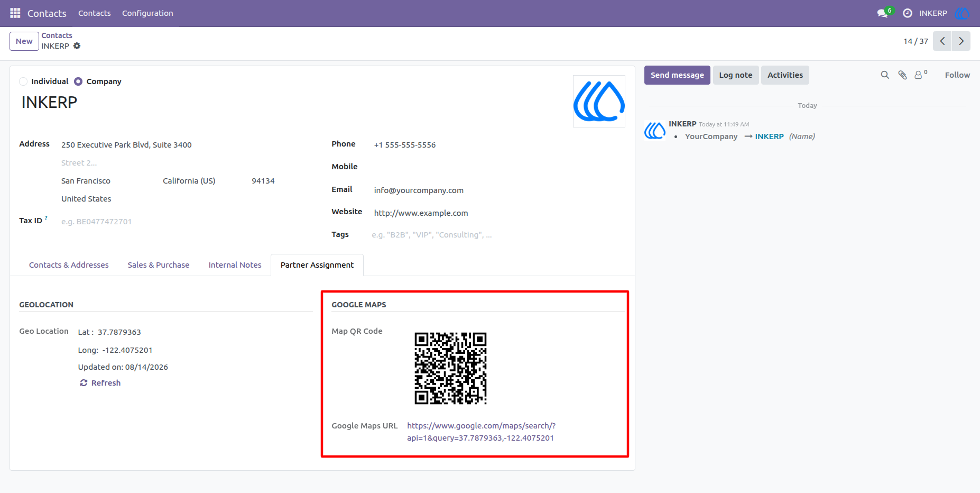
Task: Click the INKERP user name in the navbar
Action: (x=933, y=13)
